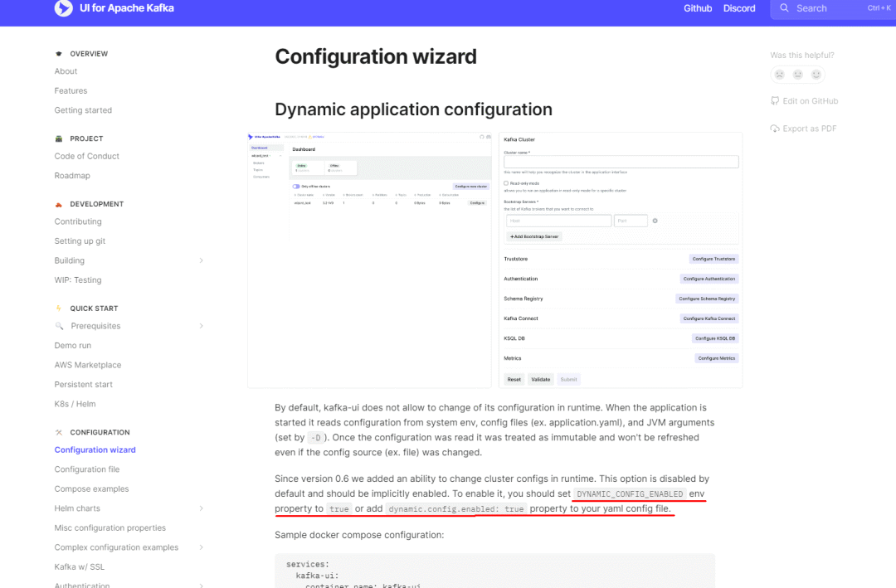Click the Dynamic application configuration heading
Image resolution: width=896 pixels, height=588 pixels.
(x=413, y=109)
